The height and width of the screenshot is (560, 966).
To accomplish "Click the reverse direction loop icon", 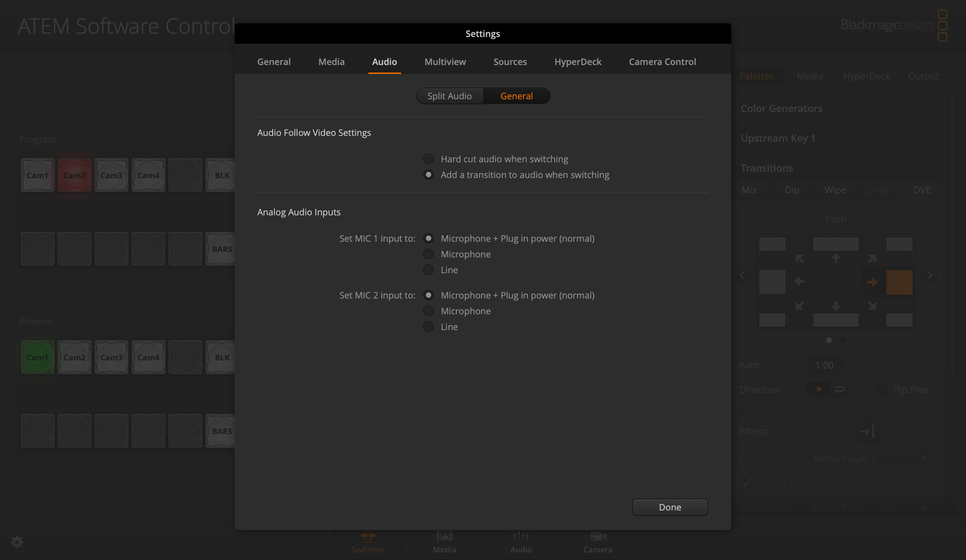I will 841,389.
